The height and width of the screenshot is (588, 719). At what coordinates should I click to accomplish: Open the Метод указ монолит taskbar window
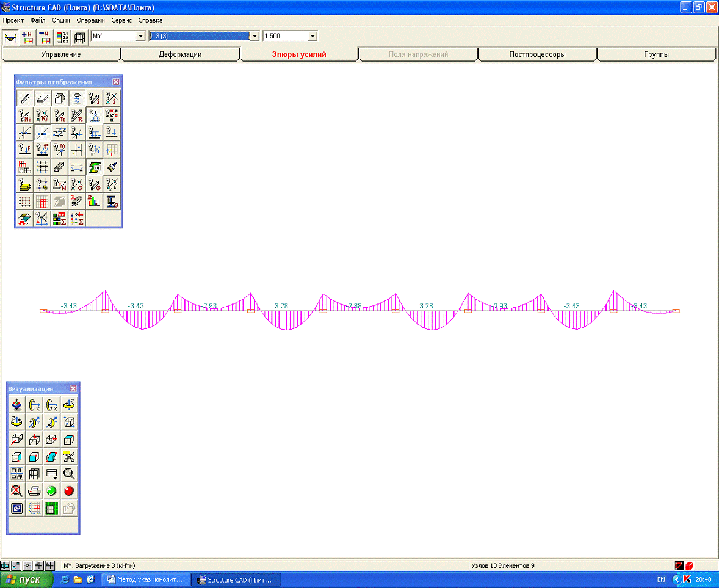click(x=145, y=579)
